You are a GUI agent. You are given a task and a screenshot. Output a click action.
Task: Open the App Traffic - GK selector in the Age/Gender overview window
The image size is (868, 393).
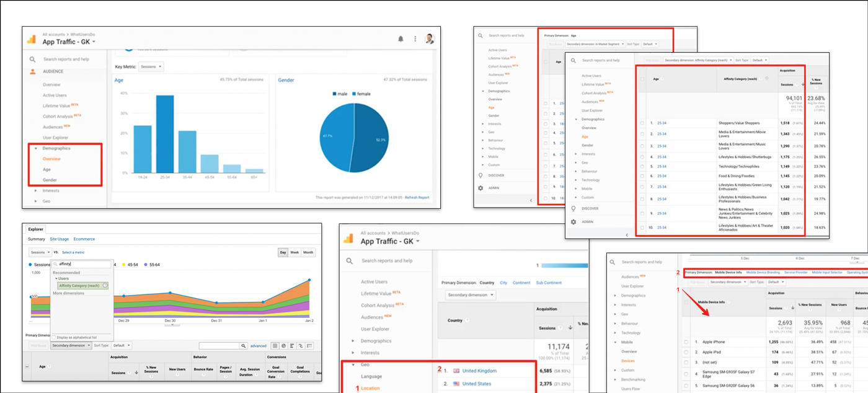(69, 42)
